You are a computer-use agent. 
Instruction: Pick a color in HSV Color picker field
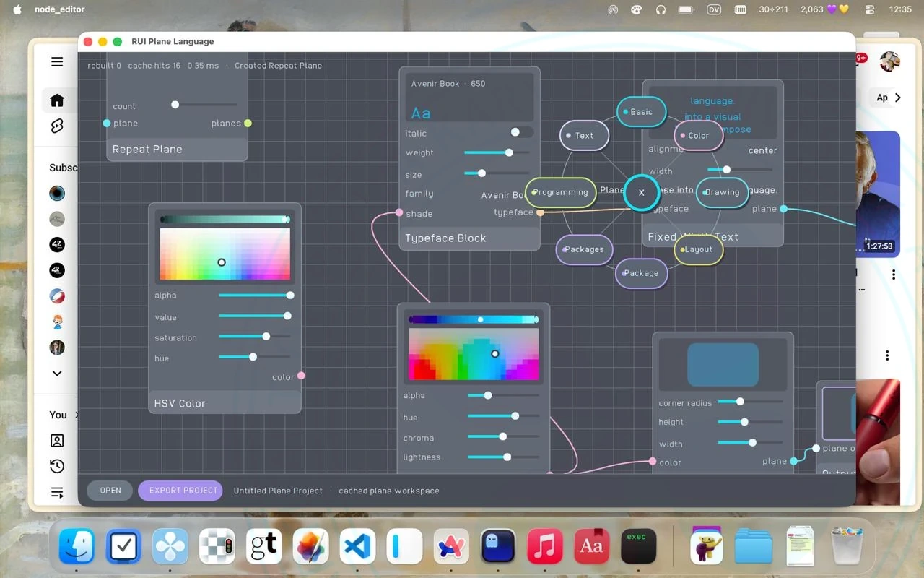(225, 254)
